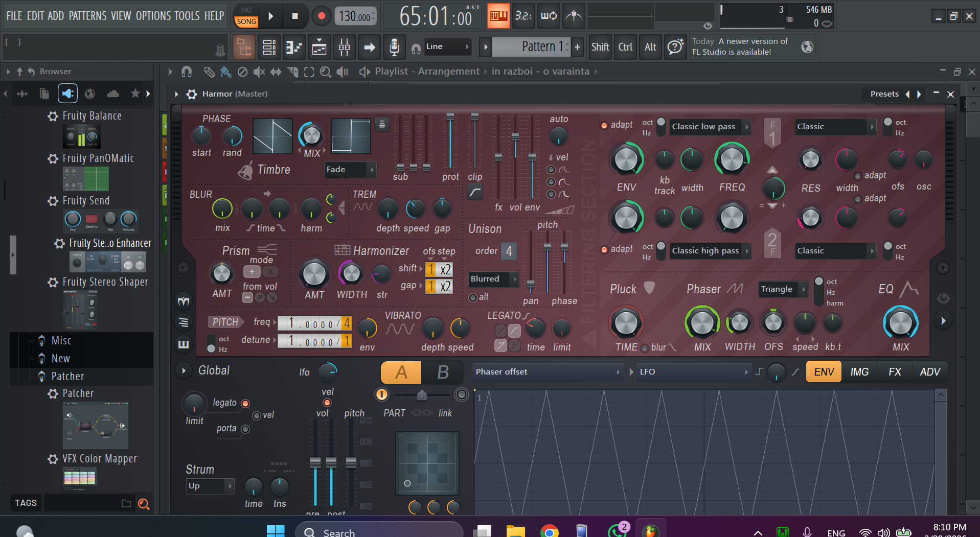Open the Phaser offset target dropdown

(x=548, y=372)
